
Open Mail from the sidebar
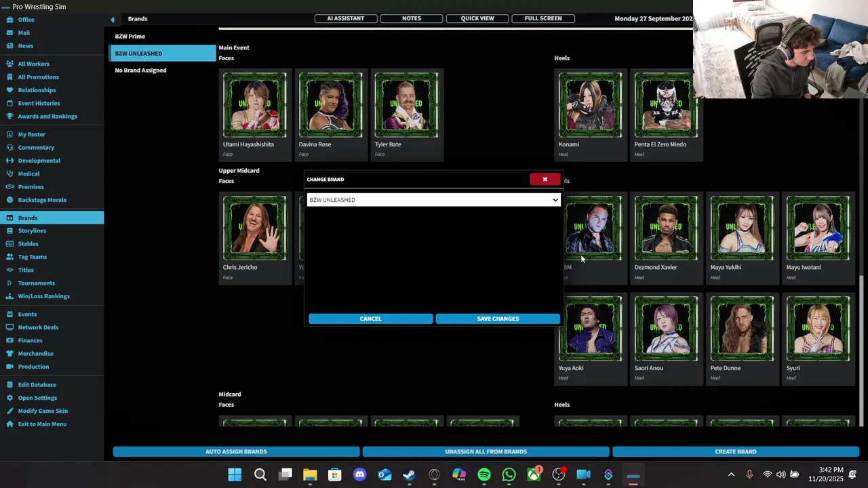point(24,33)
